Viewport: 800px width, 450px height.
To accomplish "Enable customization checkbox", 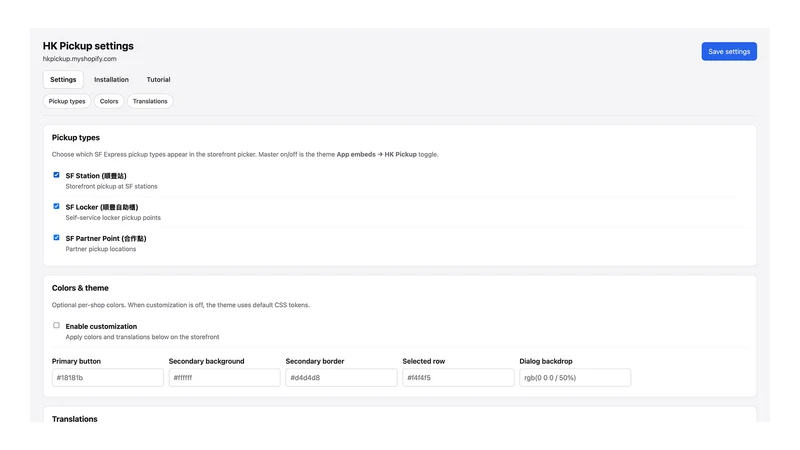I will (56, 326).
